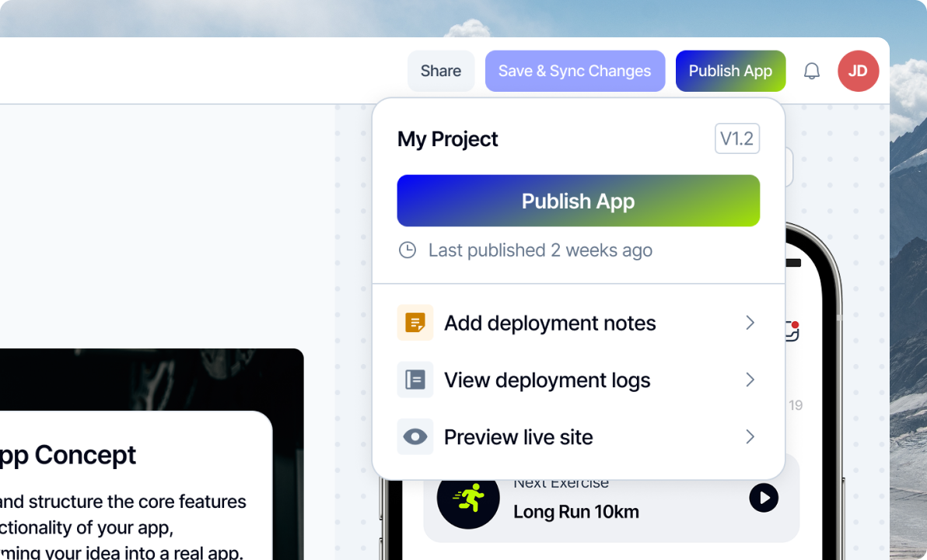Expand the chevron beside Preview live site
Image resolution: width=927 pixels, height=560 pixels.
750,437
